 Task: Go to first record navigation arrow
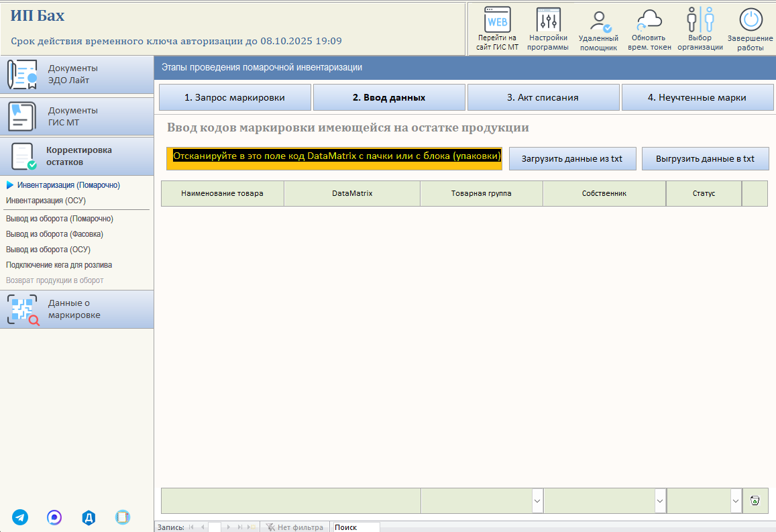tap(192, 527)
